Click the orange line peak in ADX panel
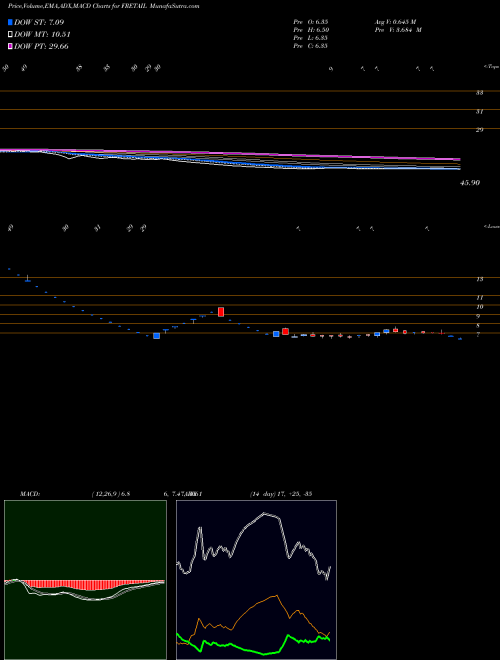 point(277,596)
